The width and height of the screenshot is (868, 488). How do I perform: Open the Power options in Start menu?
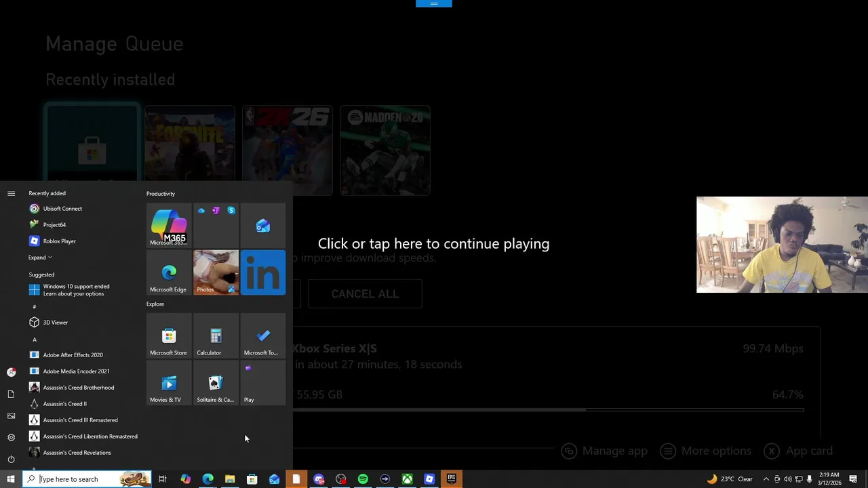click(11, 459)
